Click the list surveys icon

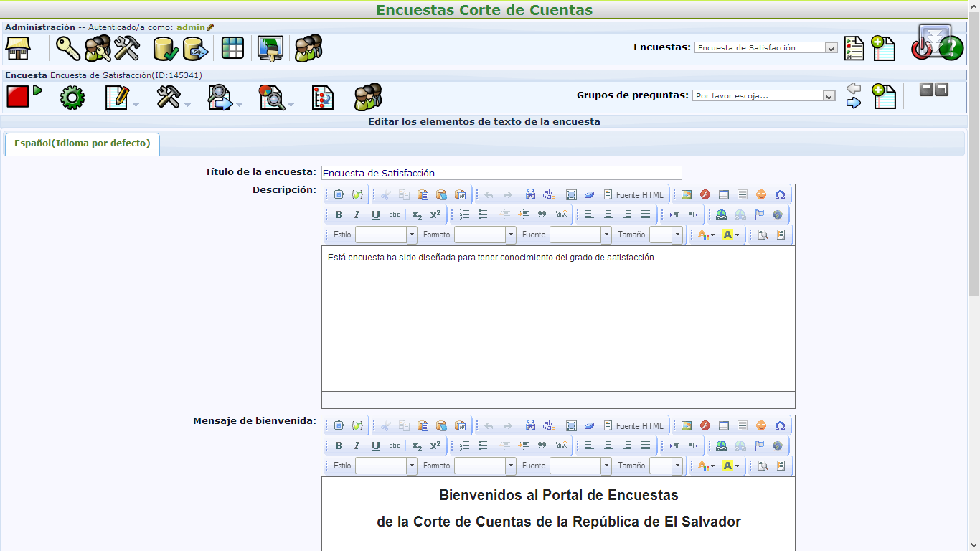(854, 48)
